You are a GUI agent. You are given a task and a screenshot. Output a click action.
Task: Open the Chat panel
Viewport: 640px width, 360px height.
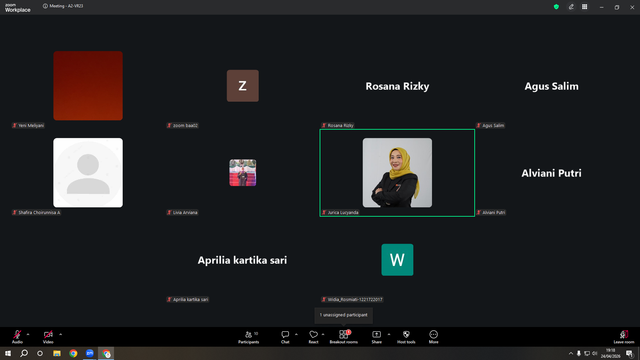[285, 337]
